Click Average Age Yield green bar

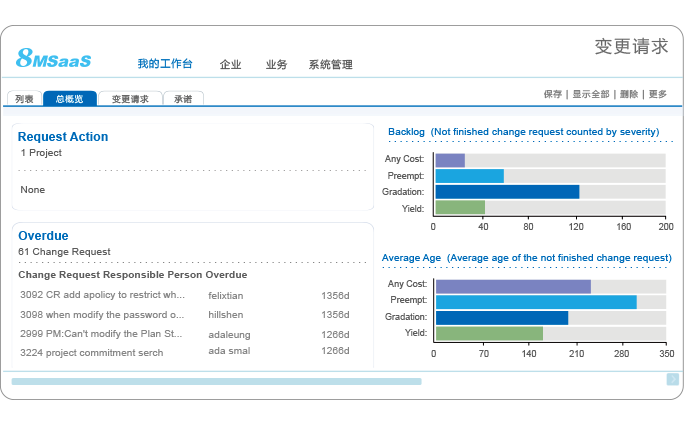489,333
